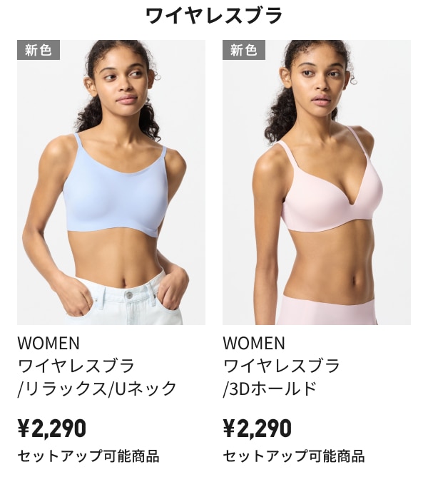
Task: Click the 新色 badge on pink bra
Action: (244, 50)
